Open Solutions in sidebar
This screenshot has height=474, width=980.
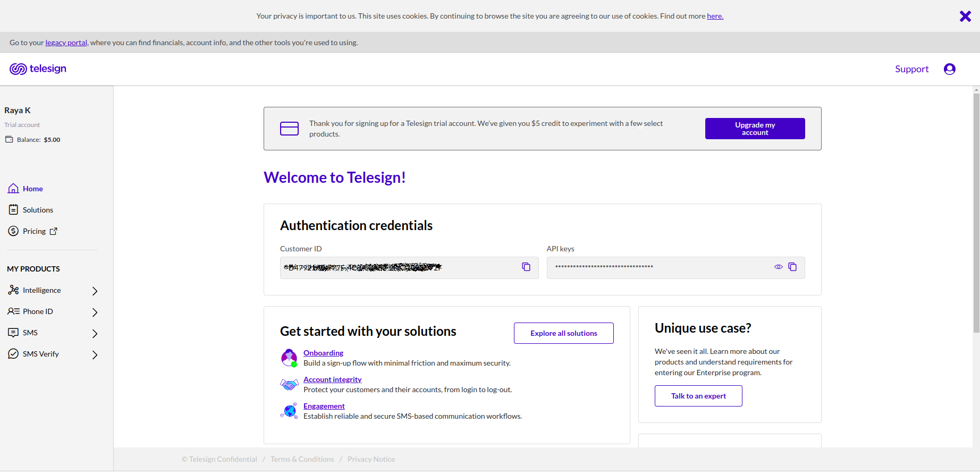click(x=38, y=210)
